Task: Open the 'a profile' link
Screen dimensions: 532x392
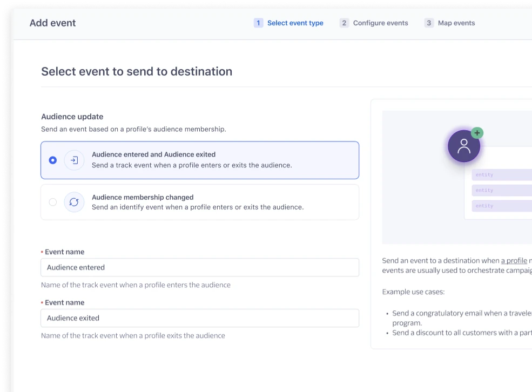Action: [x=514, y=260]
